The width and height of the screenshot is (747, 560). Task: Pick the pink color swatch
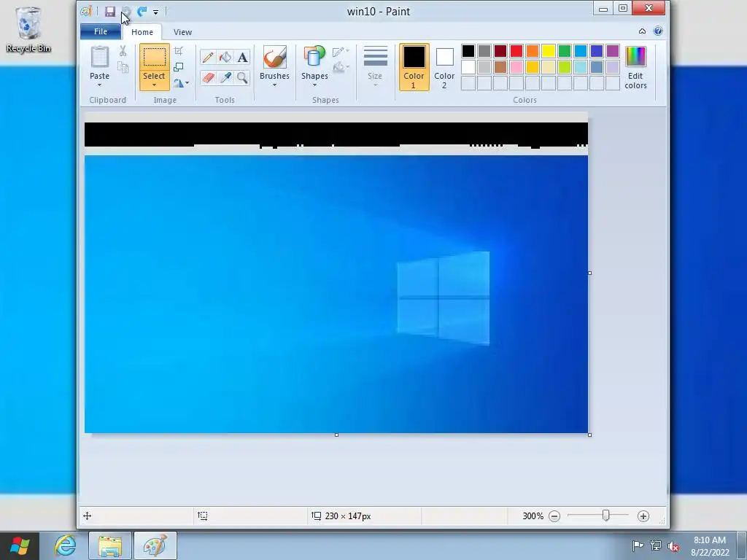tap(516, 67)
